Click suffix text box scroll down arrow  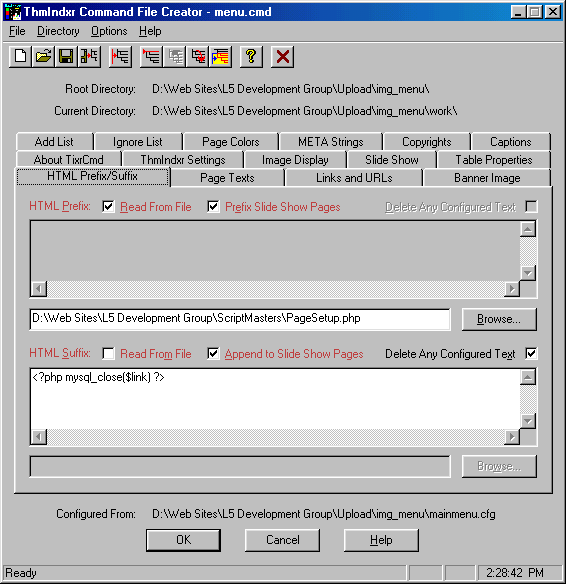[528, 421]
